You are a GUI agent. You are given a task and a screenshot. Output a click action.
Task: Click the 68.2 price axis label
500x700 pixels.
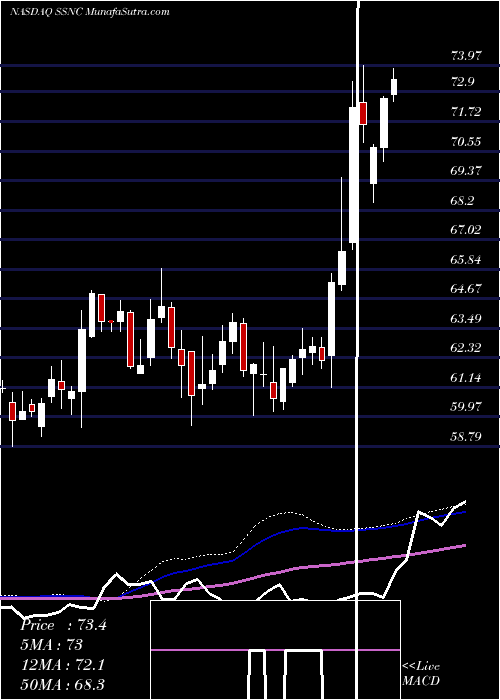462,200
